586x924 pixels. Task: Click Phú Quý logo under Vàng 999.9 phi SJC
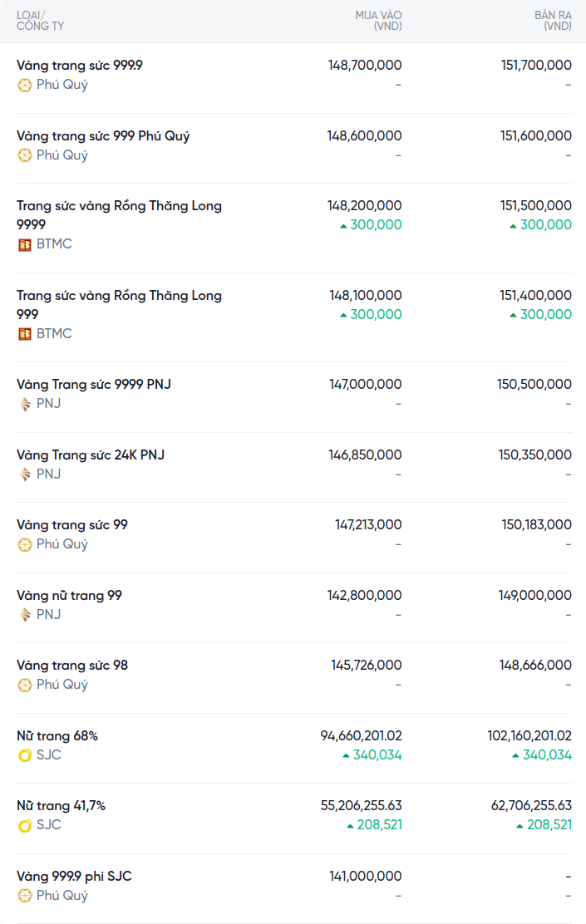pos(25,896)
